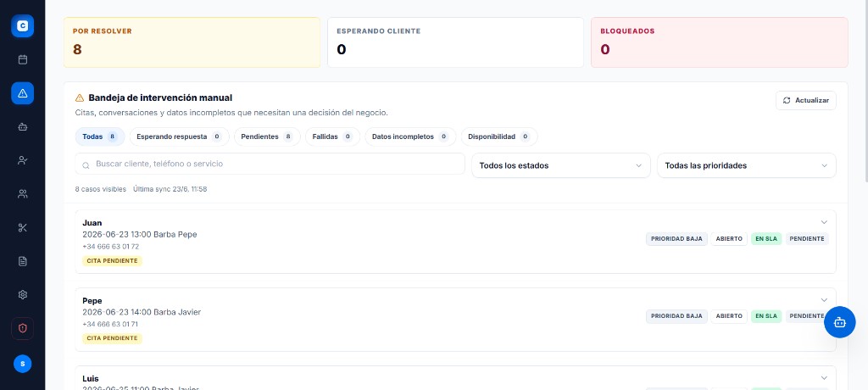This screenshot has height=390, width=868.
Task: Select the Disponibilidad filter tab
Action: [x=498, y=136]
